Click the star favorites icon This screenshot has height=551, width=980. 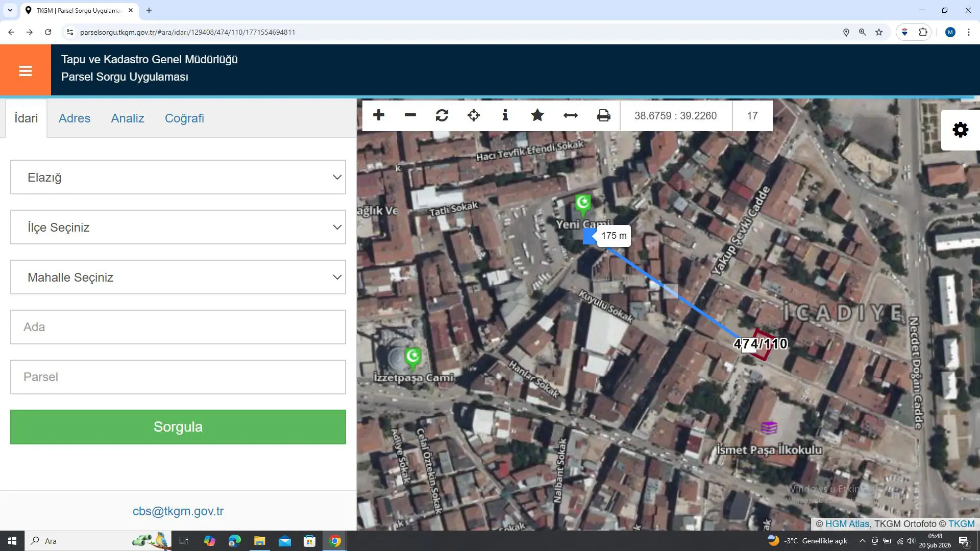537,115
